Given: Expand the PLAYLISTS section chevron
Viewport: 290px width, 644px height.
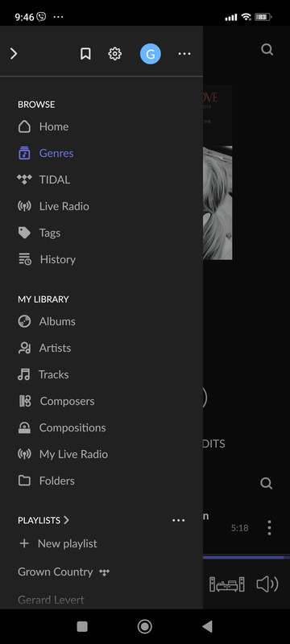Looking at the screenshot, I should pos(67,520).
